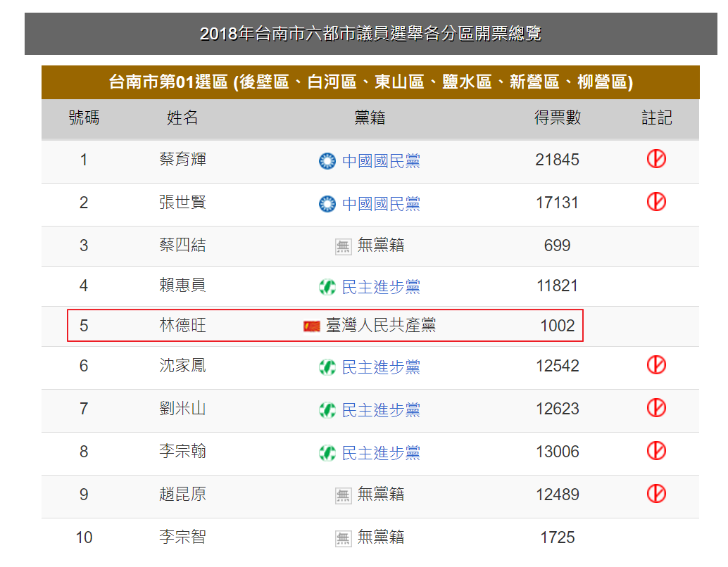Click the elected mark for 李宗翰
Viewport: 728px width, 567px height.
tap(656, 450)
